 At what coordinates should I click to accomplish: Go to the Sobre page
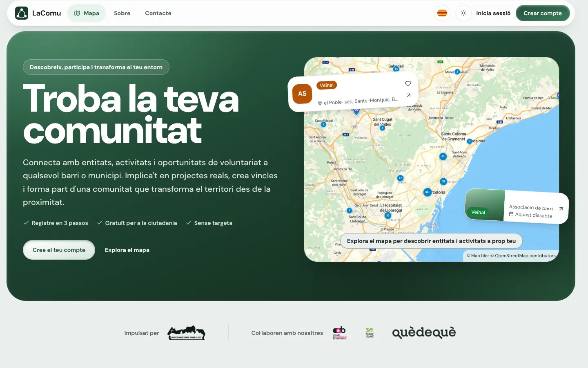coord(122,13)
